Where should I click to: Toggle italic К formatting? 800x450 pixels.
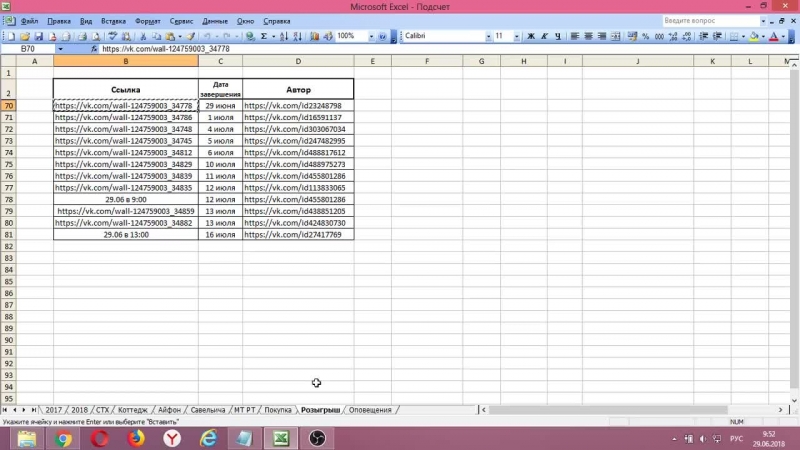click(x=544, y=36)
